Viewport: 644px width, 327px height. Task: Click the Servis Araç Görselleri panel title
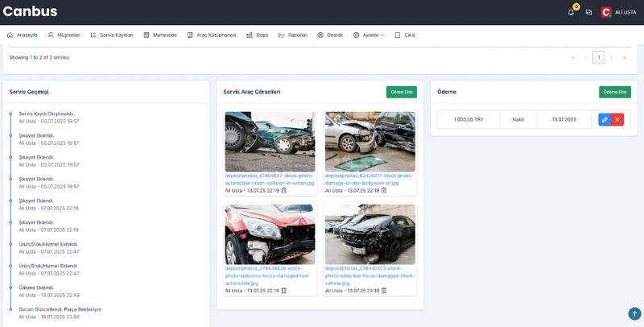coord(252,92)
